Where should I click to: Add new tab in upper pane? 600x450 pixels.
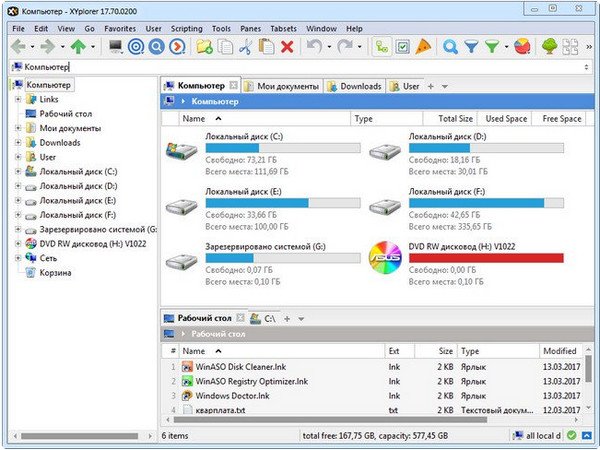click(x=430, y=86)
